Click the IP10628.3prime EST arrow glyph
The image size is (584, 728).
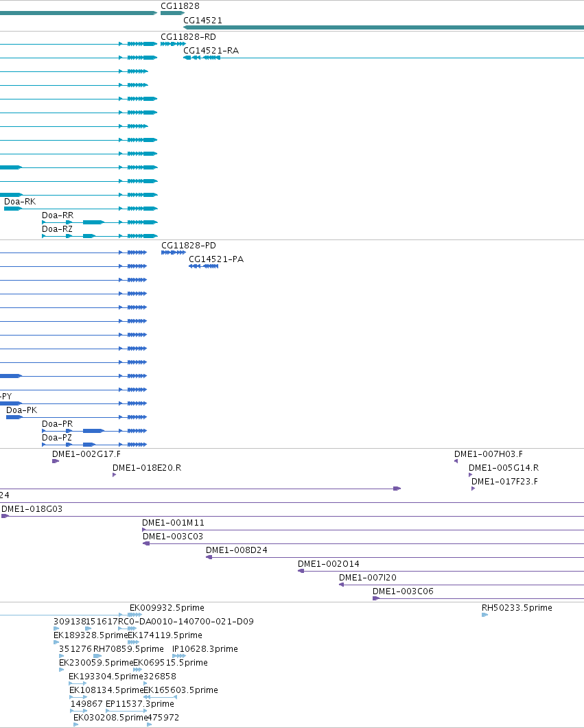click(x=178, y=656)
